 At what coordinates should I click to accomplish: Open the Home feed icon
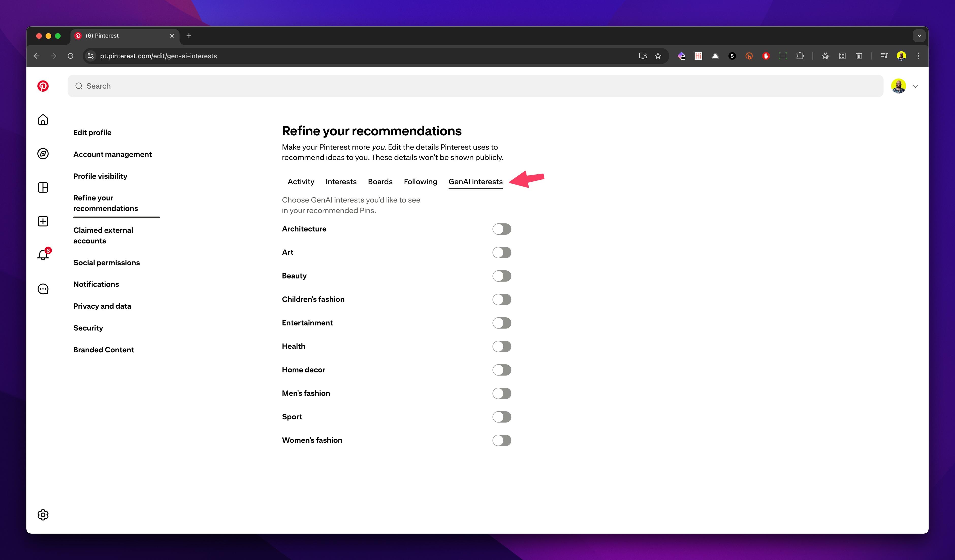click(43, 120)
